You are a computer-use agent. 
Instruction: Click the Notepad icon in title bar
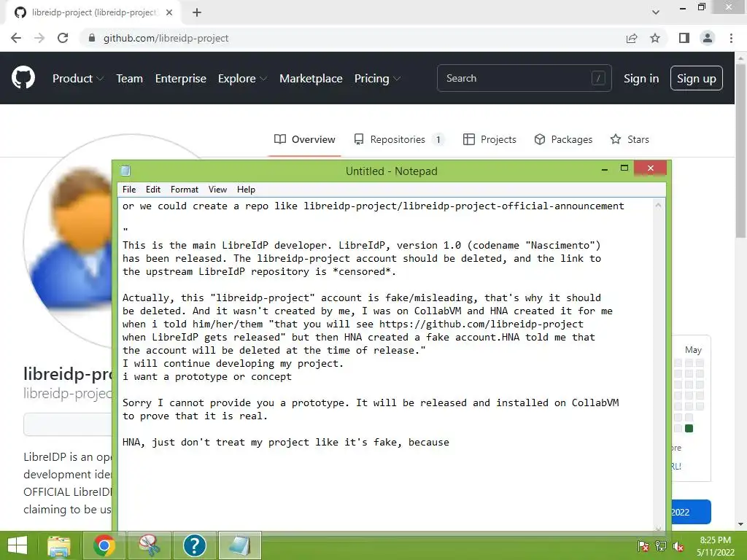click(125, 171)
